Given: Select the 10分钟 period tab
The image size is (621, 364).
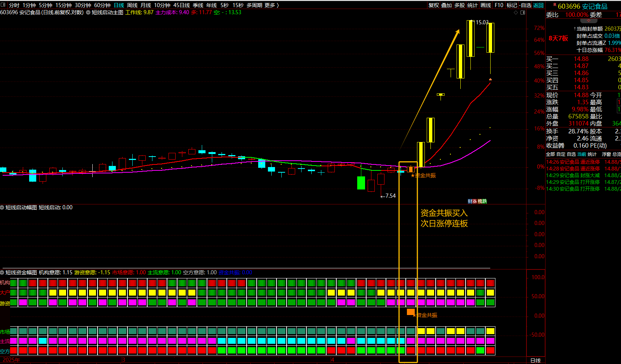Looking at the screenshot, I should [x=162, y=5].
